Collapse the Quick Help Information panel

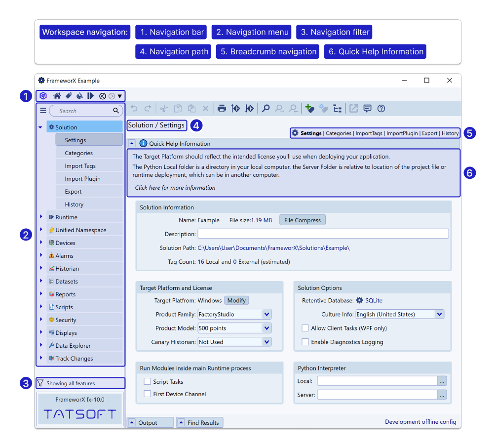(132, 143)
